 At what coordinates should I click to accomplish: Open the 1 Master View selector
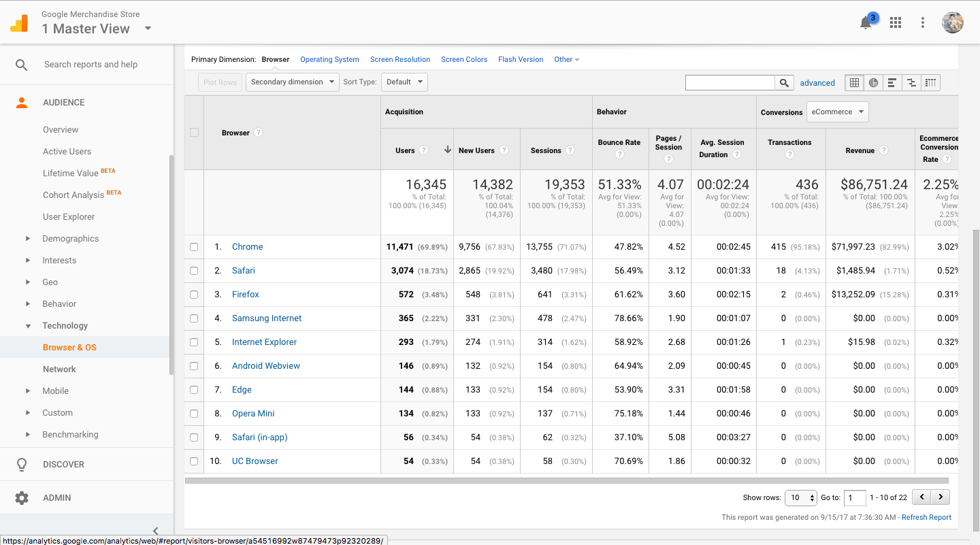click(x=97, y=29)
